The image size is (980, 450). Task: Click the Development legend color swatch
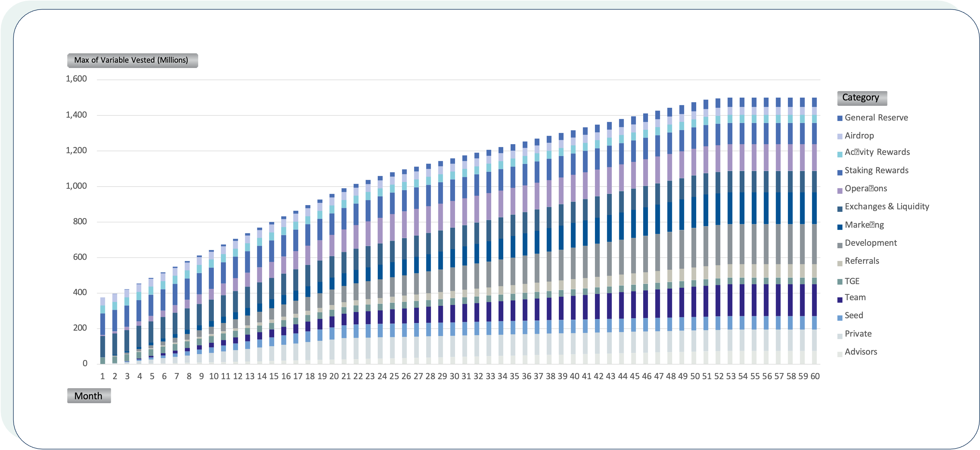pyautogui.click(x=840, y=245)
